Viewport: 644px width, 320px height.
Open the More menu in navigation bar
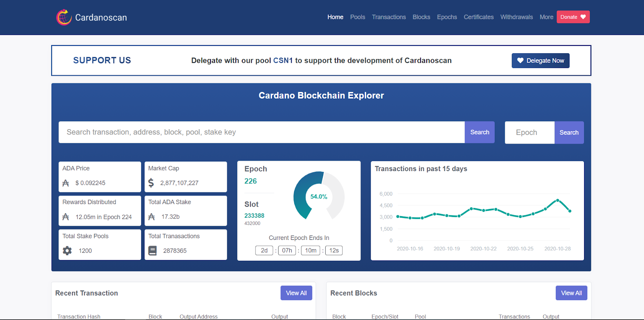coord(546,17)
